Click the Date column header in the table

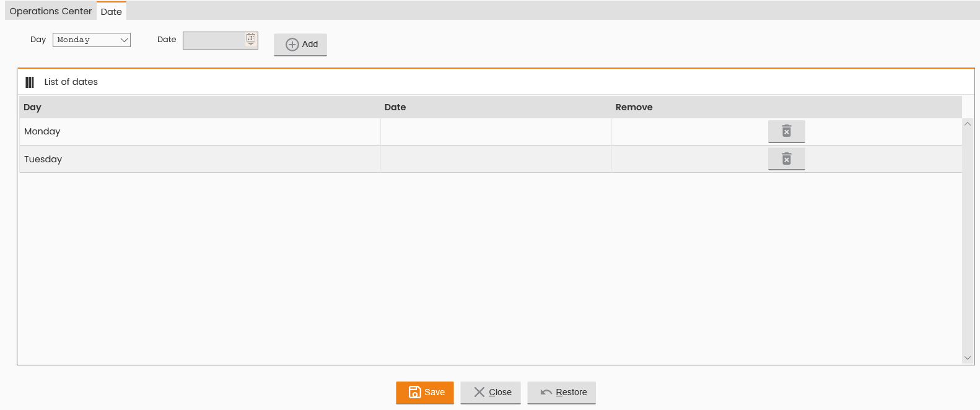click(x=496, y=107)
